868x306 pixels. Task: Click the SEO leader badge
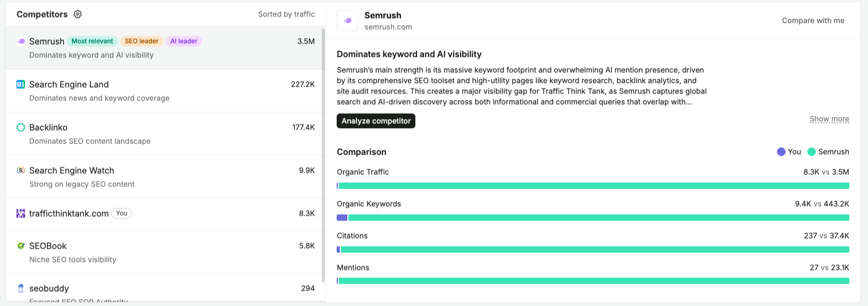pos(141,41)
